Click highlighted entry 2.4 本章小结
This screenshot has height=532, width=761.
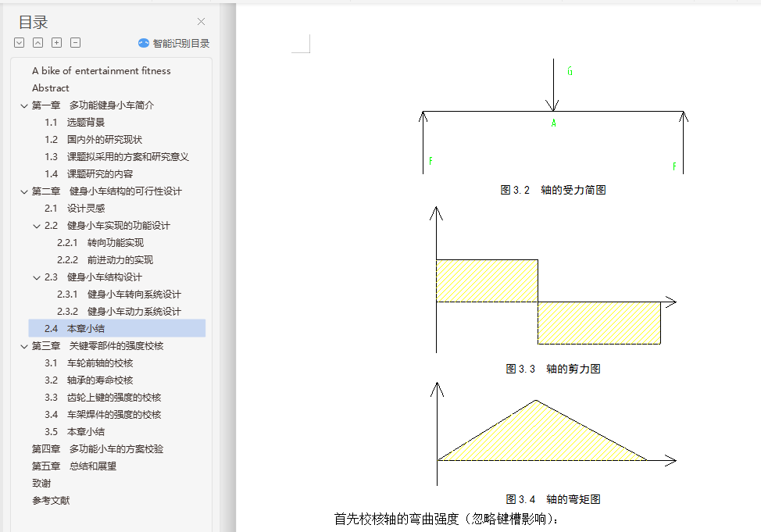[117, 328]
